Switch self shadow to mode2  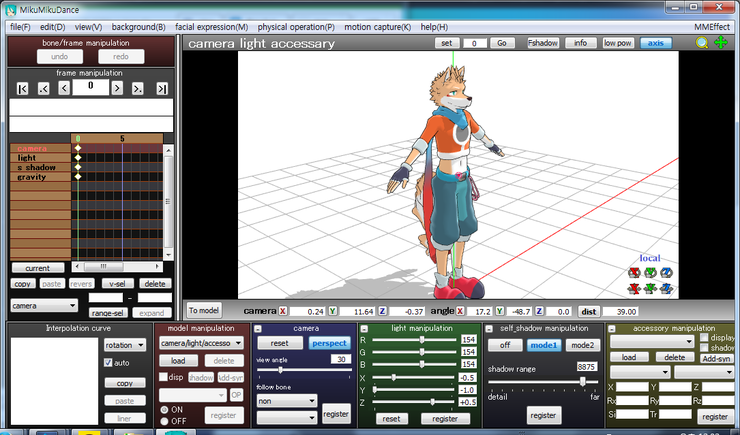(583, 345)
